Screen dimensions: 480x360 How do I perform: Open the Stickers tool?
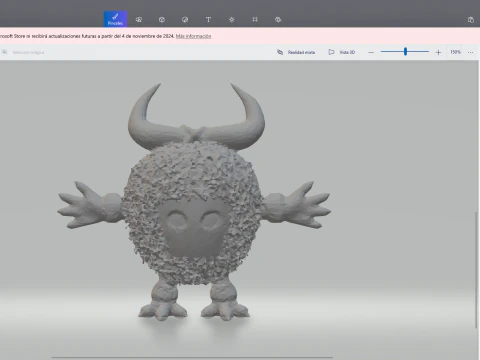pos(185,20)
